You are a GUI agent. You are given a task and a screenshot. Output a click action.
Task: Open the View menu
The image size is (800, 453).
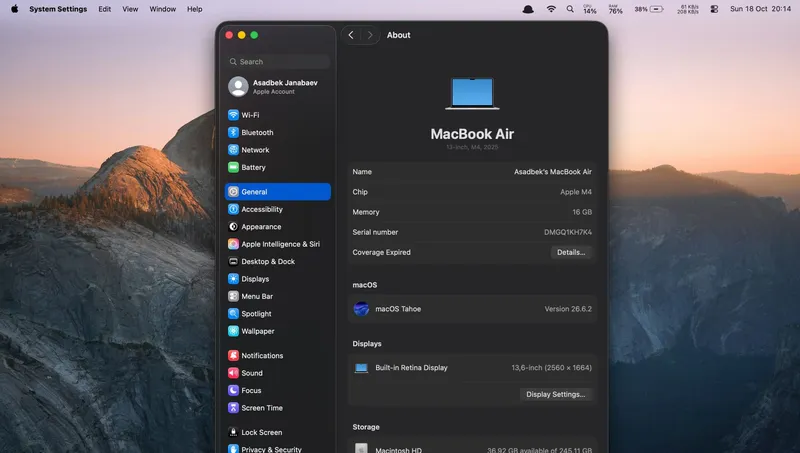(x=130, y=9)
